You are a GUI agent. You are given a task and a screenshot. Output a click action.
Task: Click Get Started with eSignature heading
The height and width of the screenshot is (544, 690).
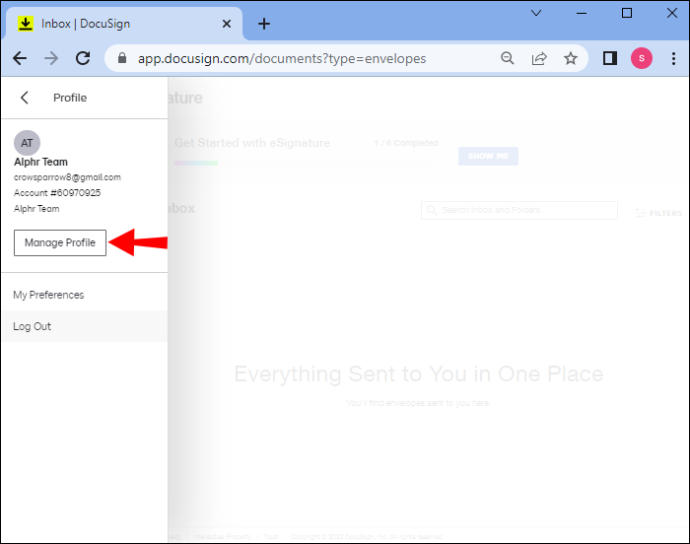(252, 143)
